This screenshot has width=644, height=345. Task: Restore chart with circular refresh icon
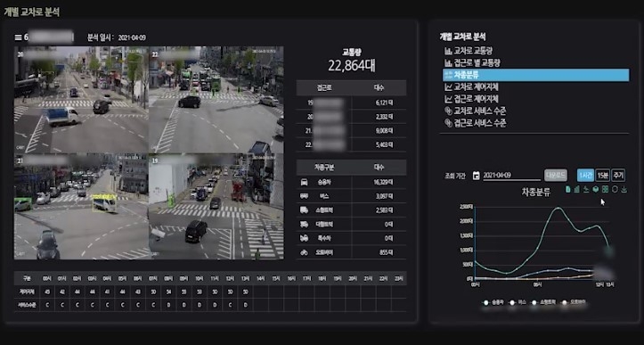(615, 190)
